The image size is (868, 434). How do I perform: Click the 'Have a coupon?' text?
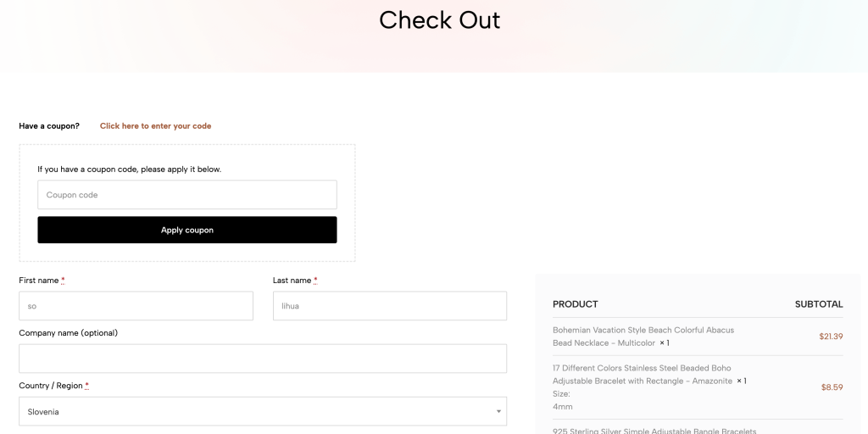point(49,126)
